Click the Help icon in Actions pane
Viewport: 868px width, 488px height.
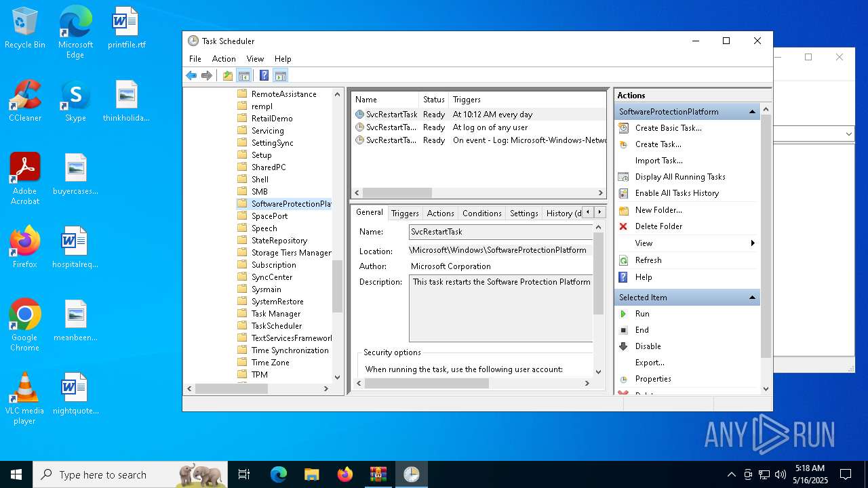pos(623,277)
